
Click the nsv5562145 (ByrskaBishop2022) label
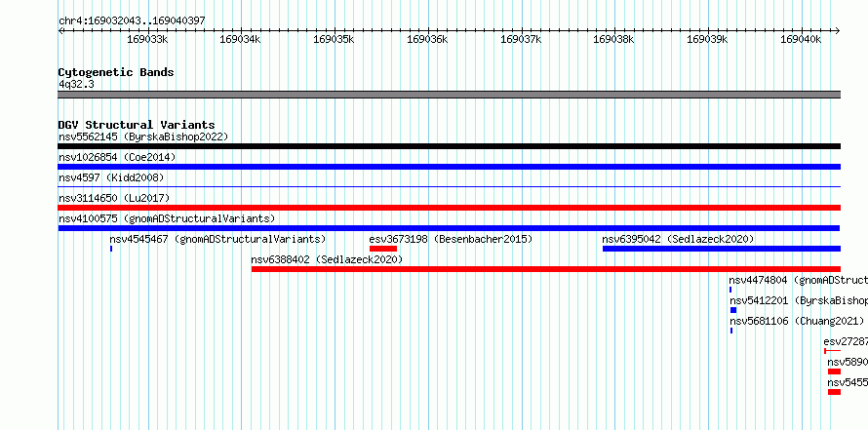143,137
